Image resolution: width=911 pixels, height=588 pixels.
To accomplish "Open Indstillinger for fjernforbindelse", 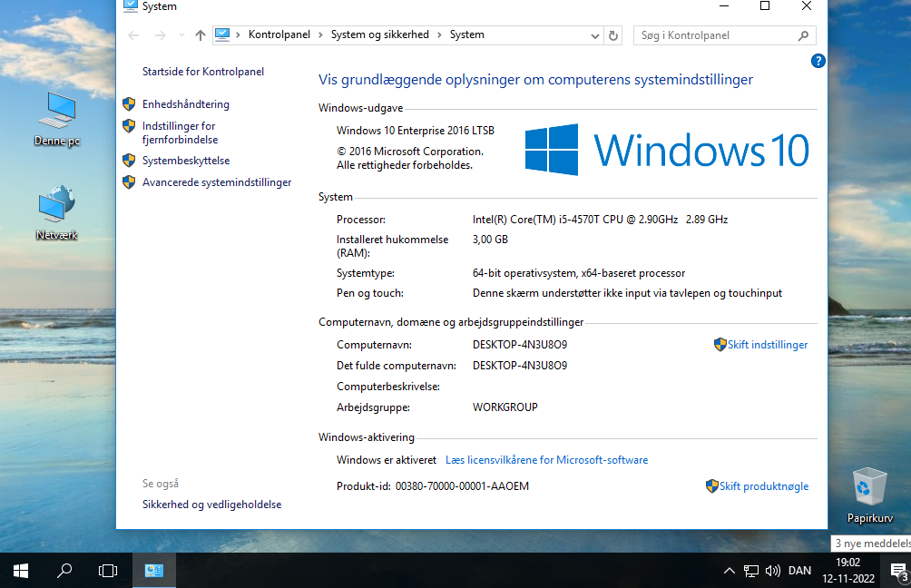I will (x=180, y=132).
